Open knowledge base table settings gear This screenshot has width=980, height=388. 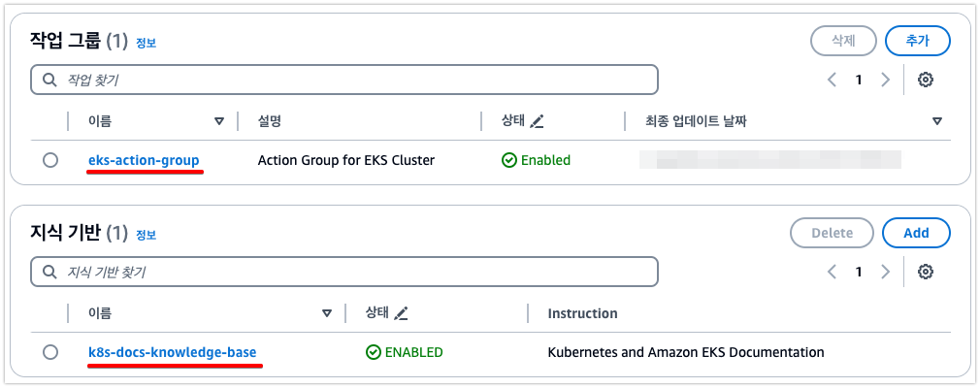tap(926, 272)
